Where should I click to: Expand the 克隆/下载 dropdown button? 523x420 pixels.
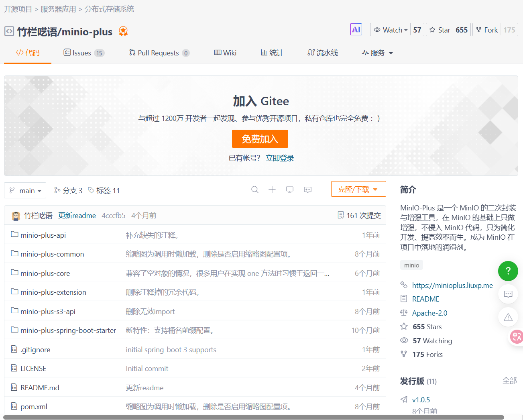point(358,189)
